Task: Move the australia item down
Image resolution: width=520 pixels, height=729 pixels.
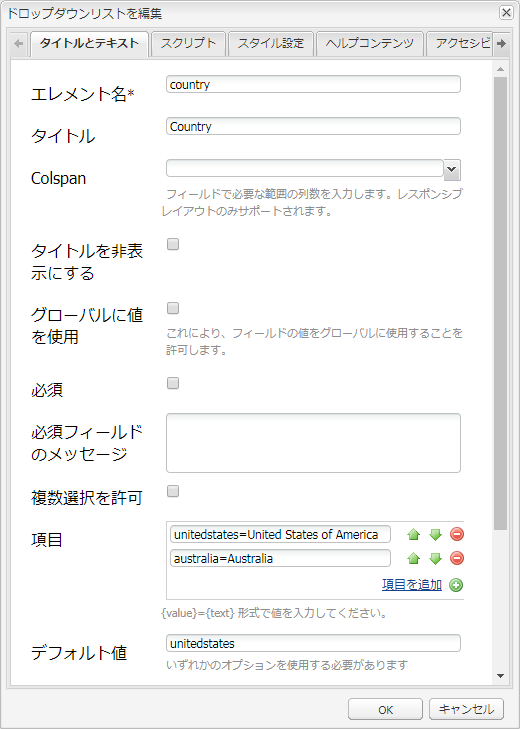Action: [x=435, y=558]
